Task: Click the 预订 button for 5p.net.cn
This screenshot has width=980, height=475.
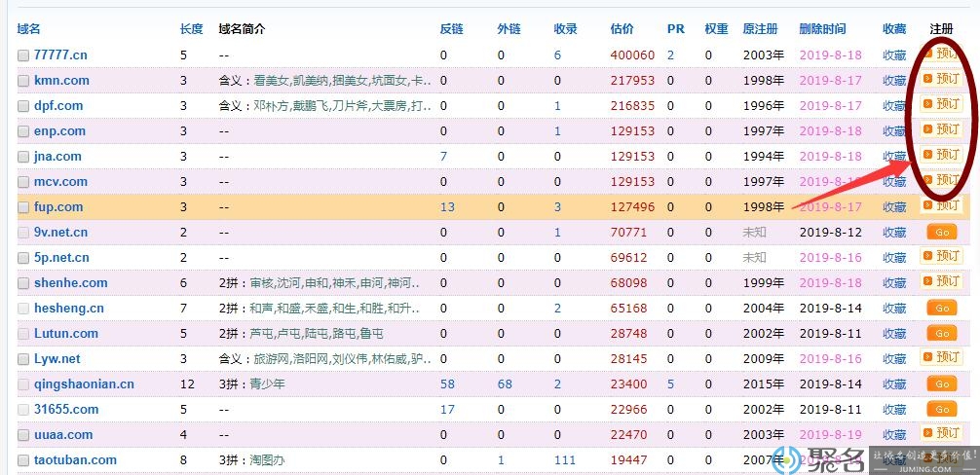Action: [x=941, y=256]
